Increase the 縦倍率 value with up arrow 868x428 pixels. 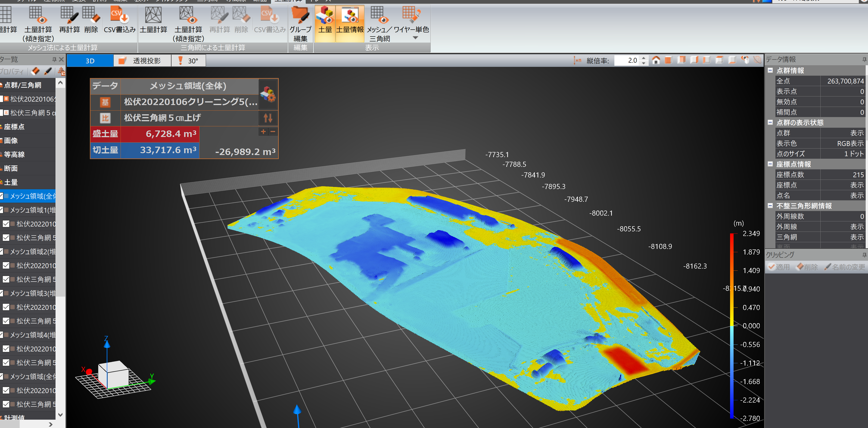[x=644, y=58]
